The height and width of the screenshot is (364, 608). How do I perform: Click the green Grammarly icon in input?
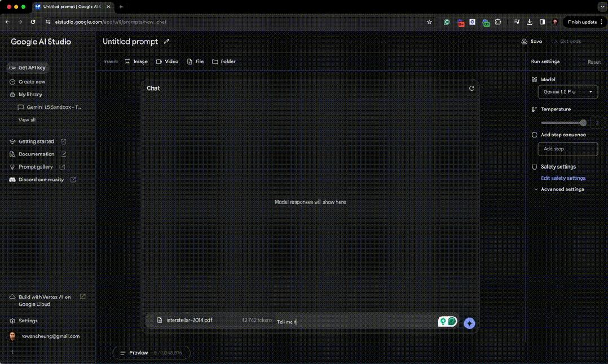[452, 321]
